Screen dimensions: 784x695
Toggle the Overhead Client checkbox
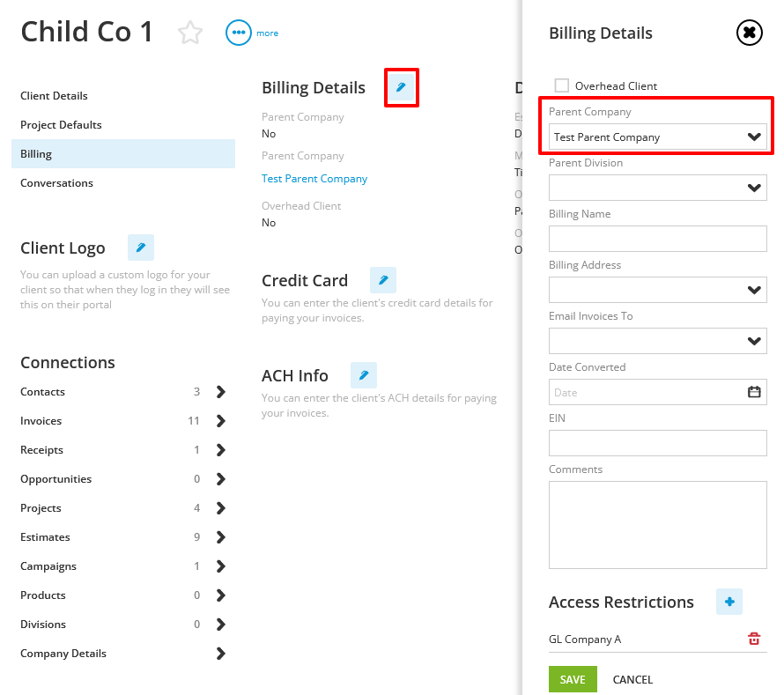point(561,85)
